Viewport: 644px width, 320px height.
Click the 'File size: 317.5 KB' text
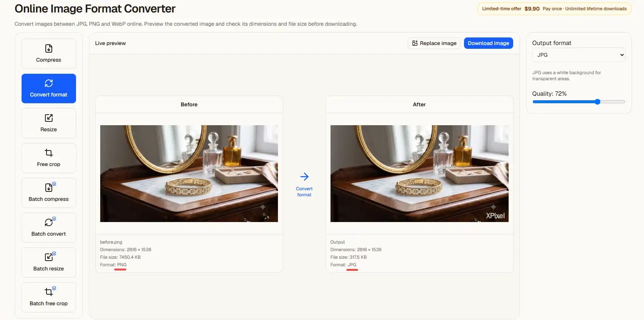tap(348, 257)
